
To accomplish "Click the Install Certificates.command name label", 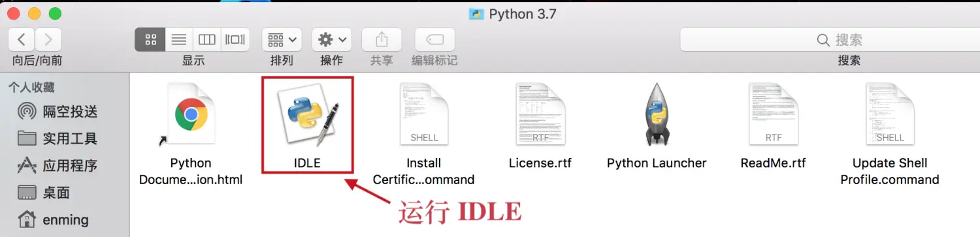I will pyautogui.click(x=424, y=171).
